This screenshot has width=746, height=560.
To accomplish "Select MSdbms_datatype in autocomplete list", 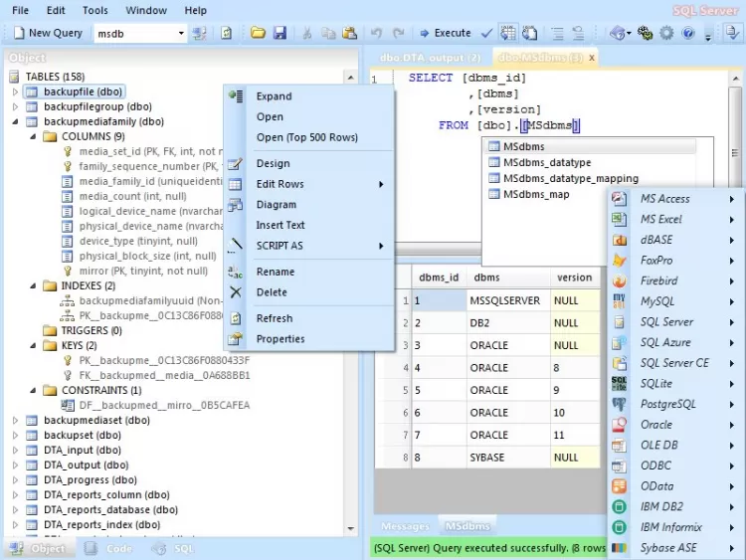I will 546,163.
